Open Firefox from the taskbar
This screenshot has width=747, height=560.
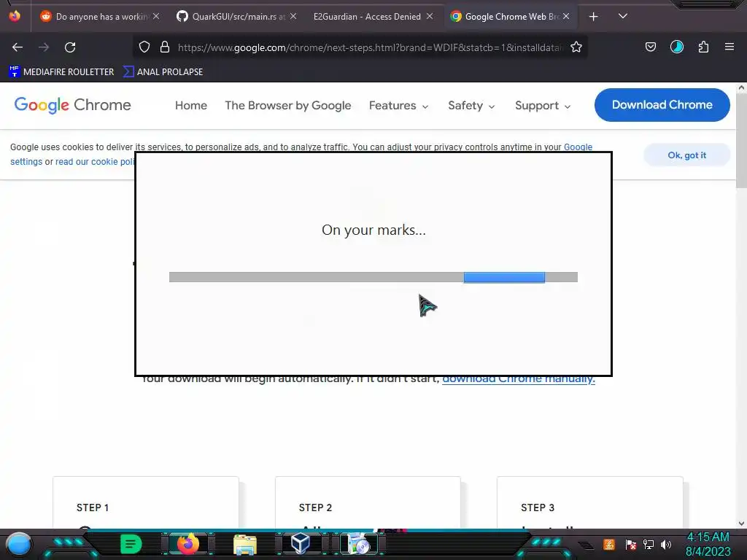187,544
